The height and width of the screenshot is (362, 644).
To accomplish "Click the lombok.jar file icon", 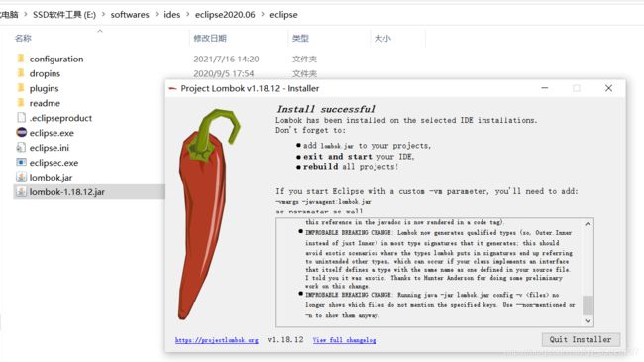I will pos(21,177).
